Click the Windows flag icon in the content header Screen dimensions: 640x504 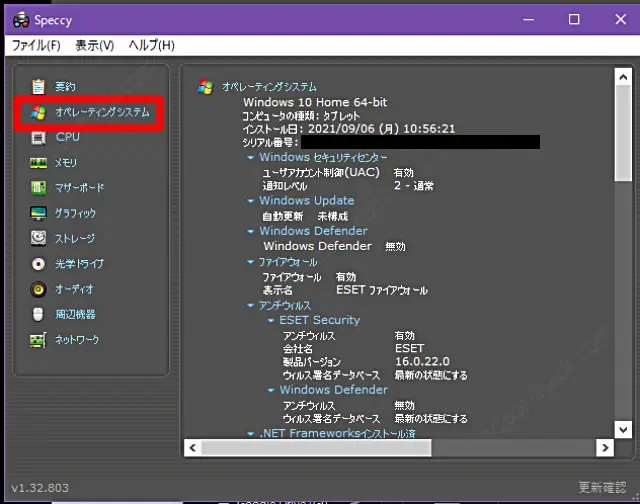pos(205,87)
